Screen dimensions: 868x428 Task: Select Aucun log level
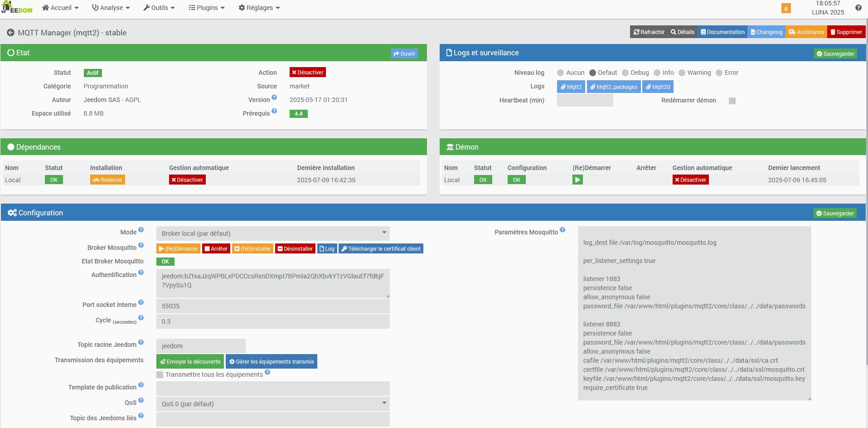560,73
